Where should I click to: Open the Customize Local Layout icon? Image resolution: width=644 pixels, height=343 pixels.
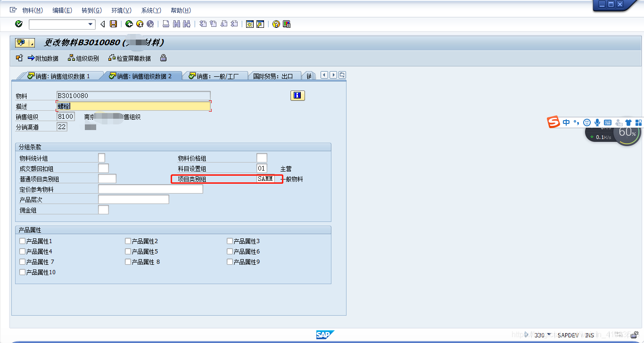point(287,24)
